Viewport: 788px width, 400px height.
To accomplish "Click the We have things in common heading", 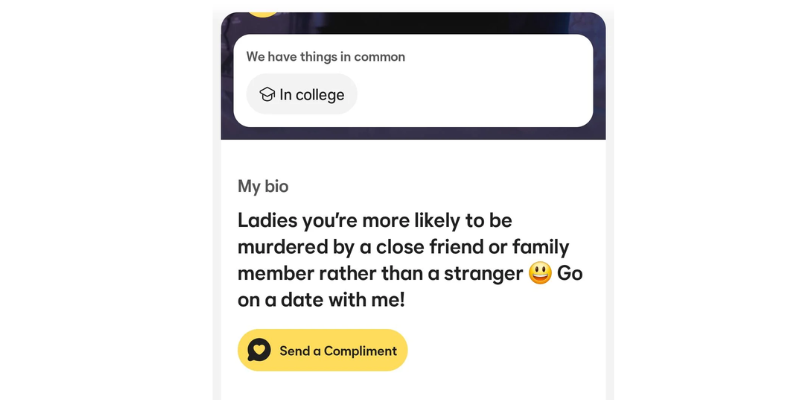I will point(325,57).
